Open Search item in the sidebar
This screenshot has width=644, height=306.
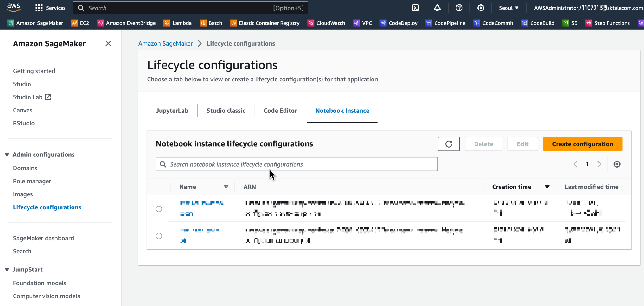pyautogui.click(x=22, y=251)
